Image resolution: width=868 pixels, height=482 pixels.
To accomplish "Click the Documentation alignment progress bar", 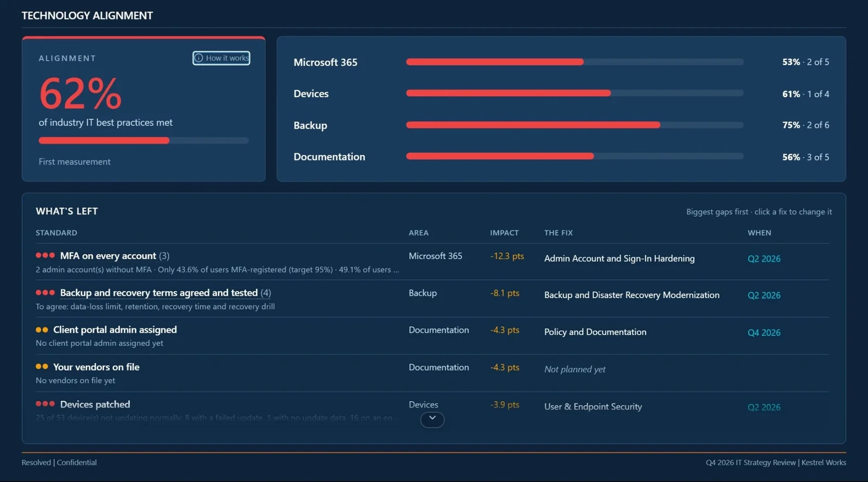I will (575, 156).
